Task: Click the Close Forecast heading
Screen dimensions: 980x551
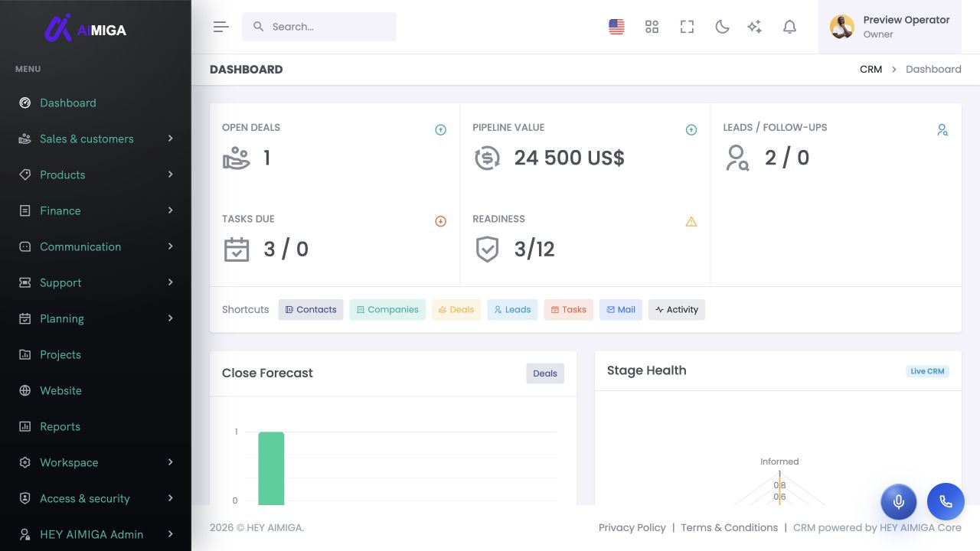Action: [x=267, y=373]
